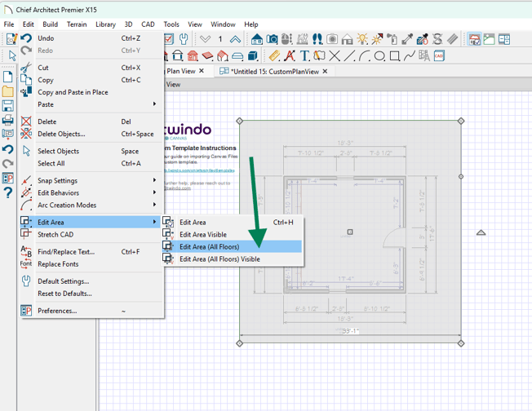Click the center square handle in room

(350, 232)
